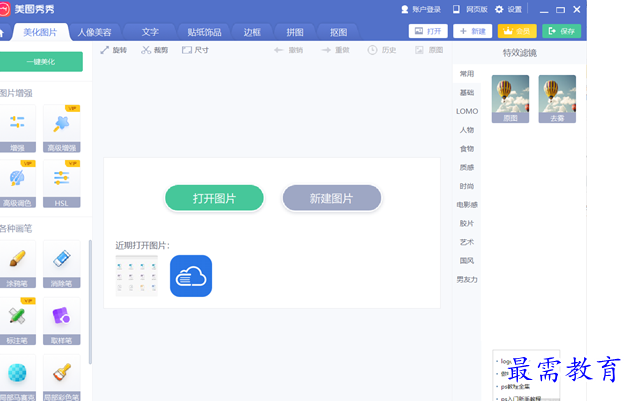Viewport: 629px width, 401px height.
Task: Click the top-right 打开 open button
Action: (428, 31)
